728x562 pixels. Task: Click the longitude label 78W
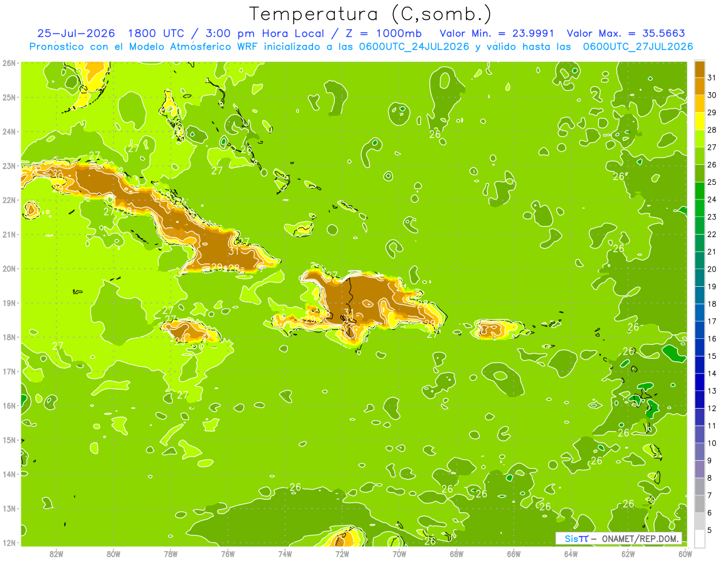pos(170,554)
